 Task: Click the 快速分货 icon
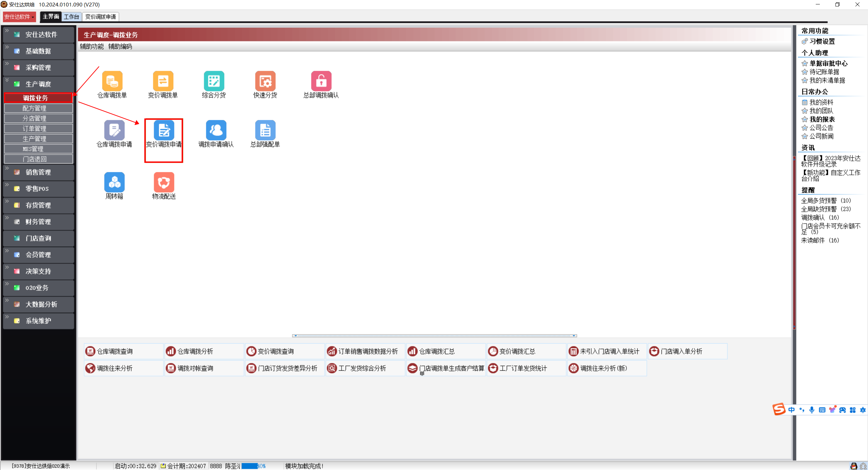coord(265,81)
